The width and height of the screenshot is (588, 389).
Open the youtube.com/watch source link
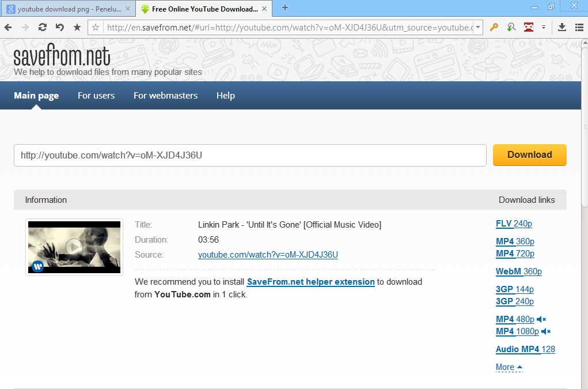click(x=268, y=255)
